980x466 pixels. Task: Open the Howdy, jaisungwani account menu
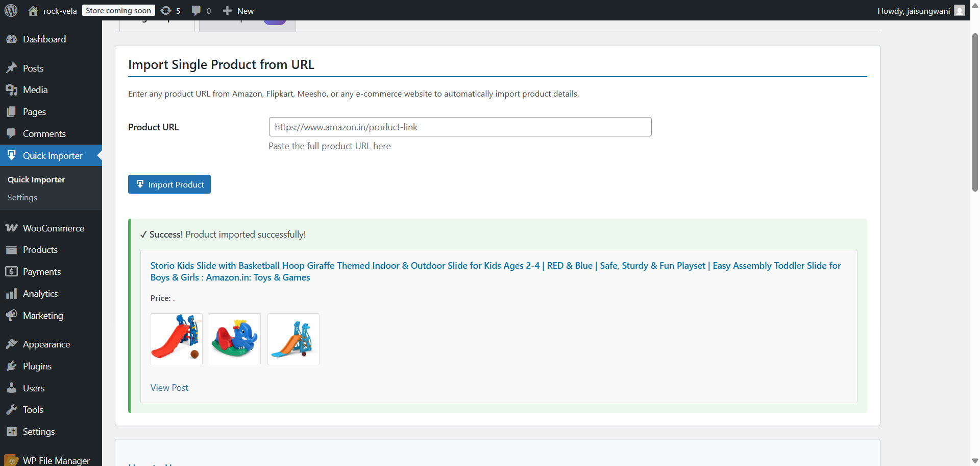[x=920, y=11]
